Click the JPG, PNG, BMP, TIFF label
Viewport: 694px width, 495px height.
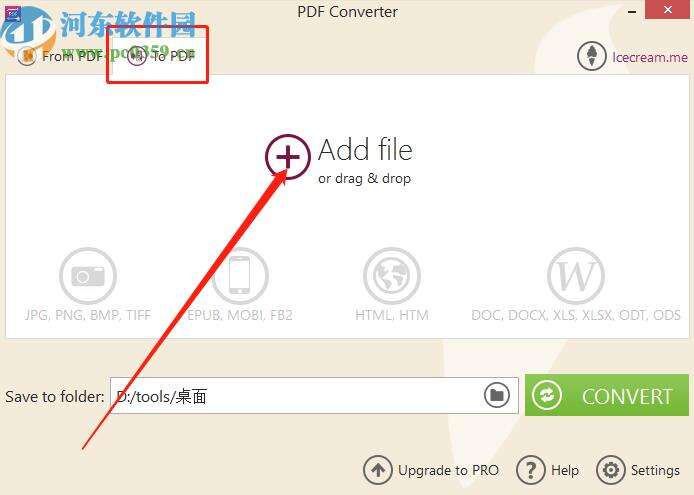88,315
